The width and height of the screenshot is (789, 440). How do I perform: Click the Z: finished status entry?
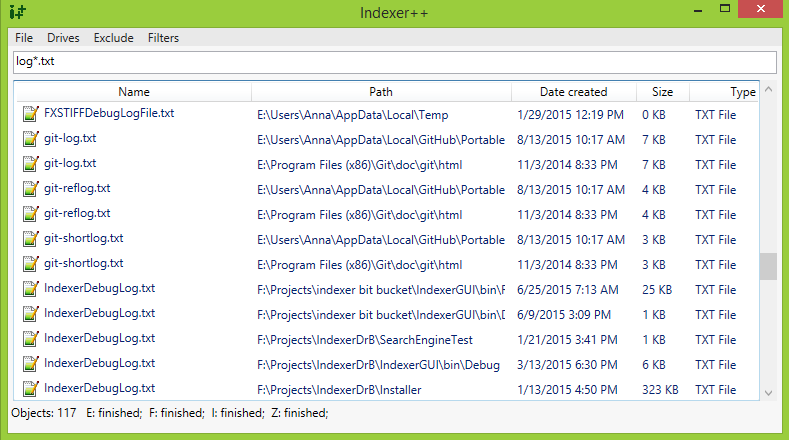300,413
